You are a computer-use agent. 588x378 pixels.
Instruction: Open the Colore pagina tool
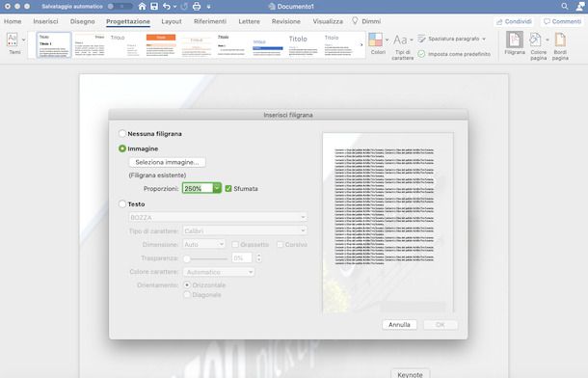536,40
